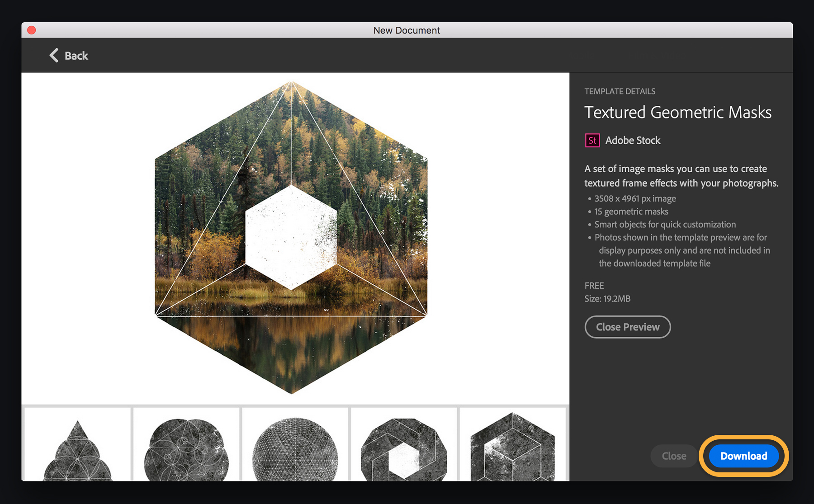814x504 pixels.
Task: Click the Close Preview button
Action: 627,327
